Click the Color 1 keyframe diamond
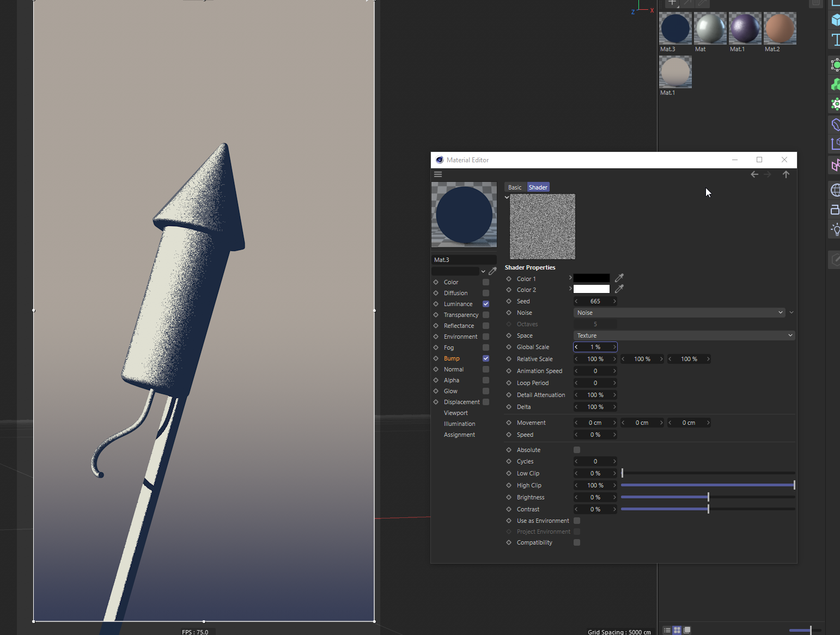 pyautogui.click(x=509, y=279)
